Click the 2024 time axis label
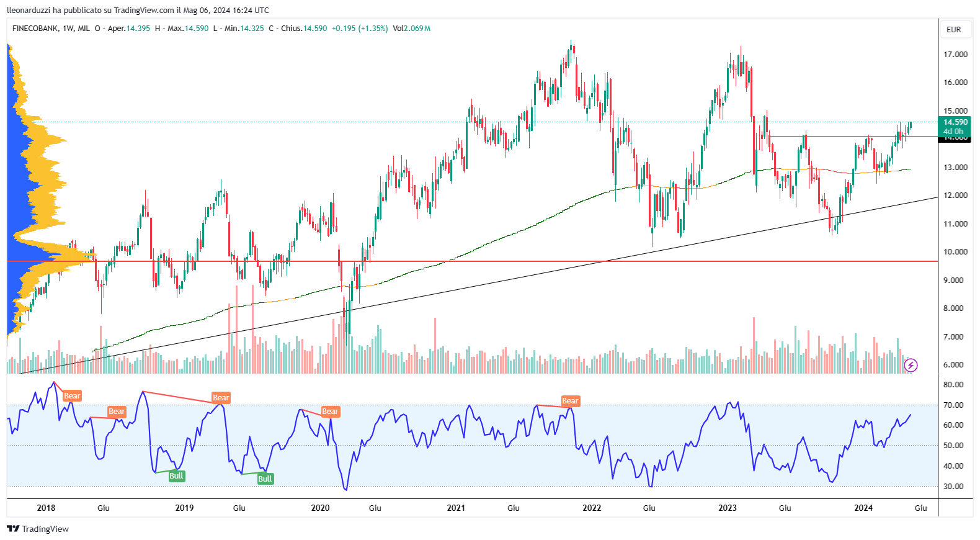 (863, 508)
